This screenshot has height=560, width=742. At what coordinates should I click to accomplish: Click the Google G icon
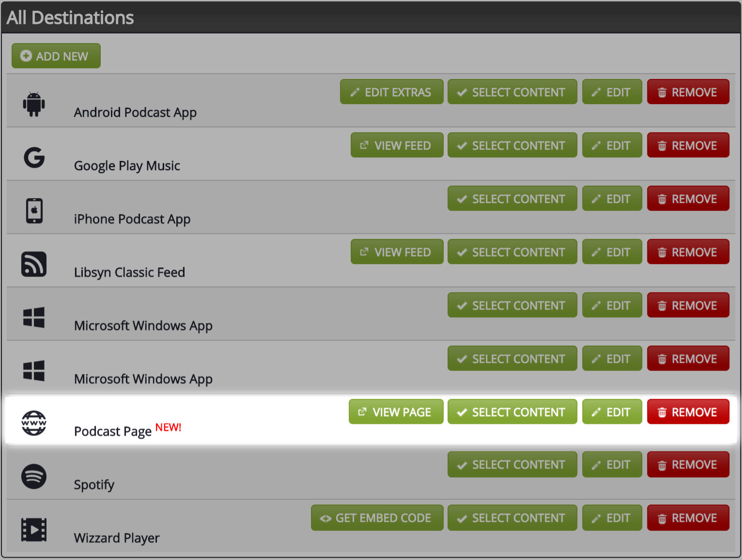pos(34,157)
